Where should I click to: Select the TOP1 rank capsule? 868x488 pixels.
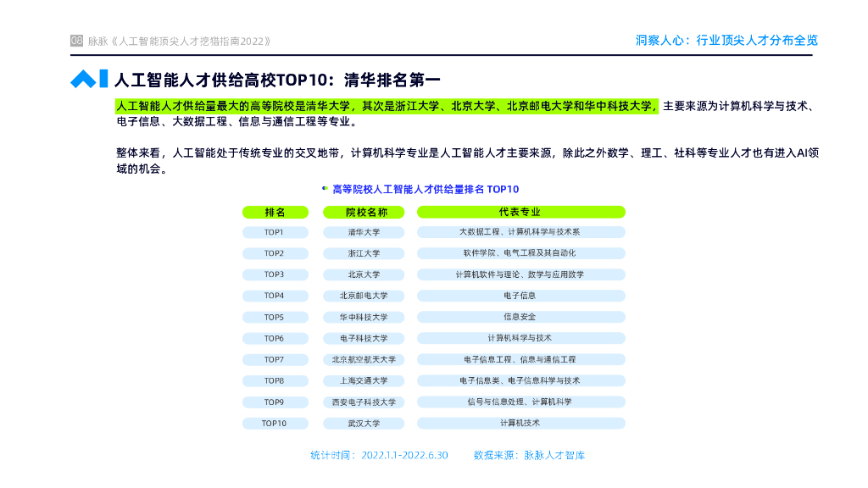(275, 231)
